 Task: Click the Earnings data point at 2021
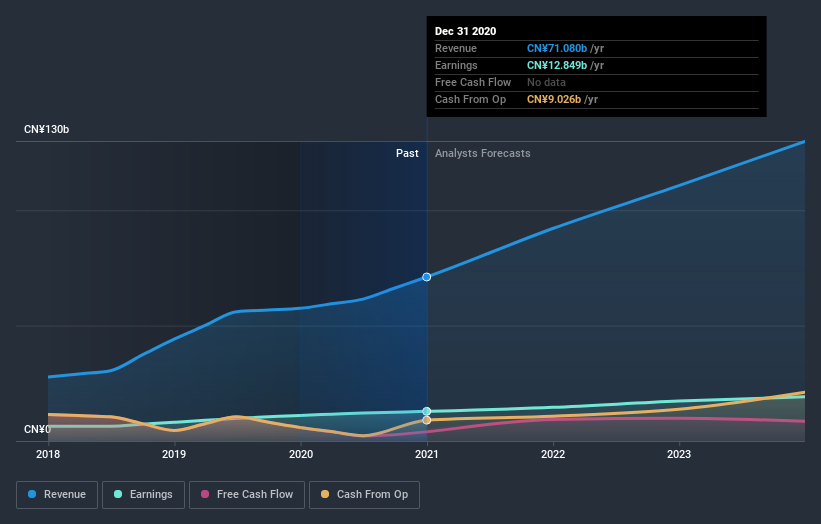click(x=427, y=411)
